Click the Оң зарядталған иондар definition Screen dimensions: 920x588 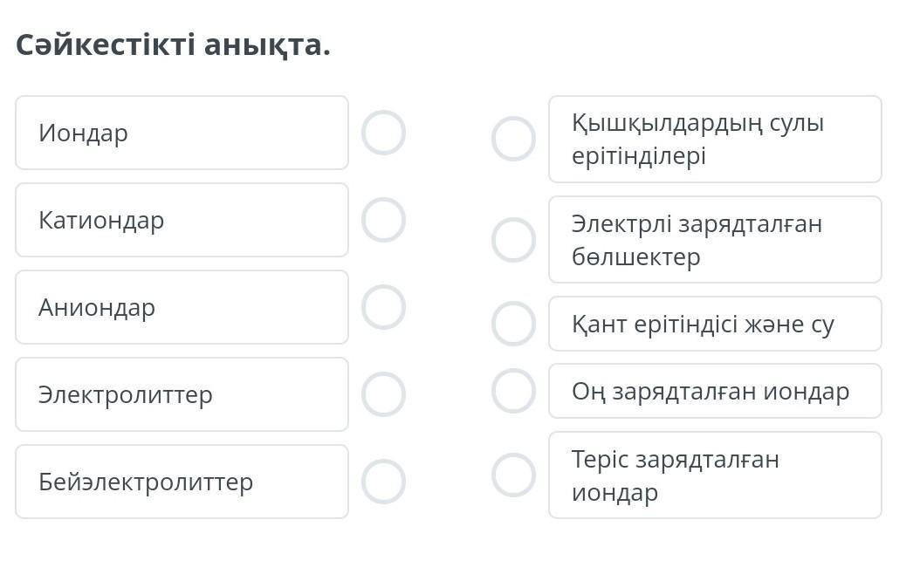point(715,391)
